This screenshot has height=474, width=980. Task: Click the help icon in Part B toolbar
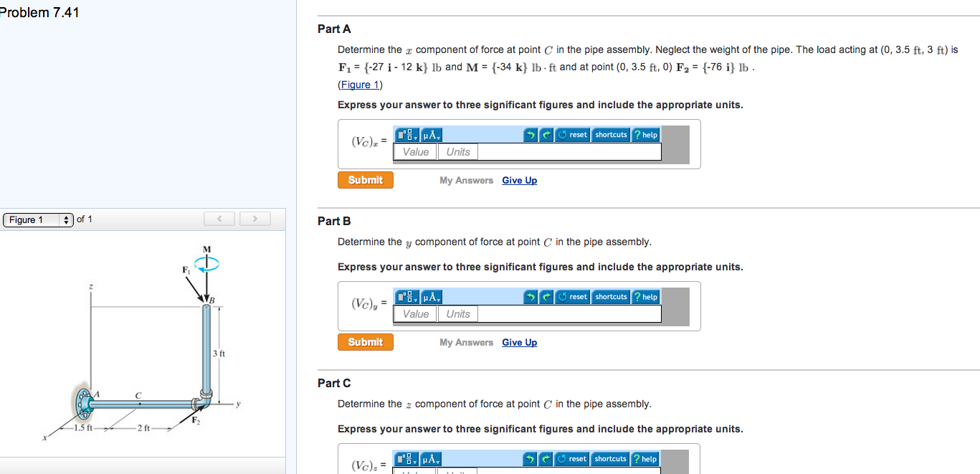coord(644,296)
